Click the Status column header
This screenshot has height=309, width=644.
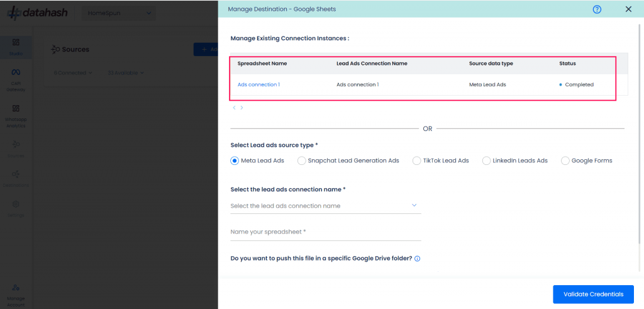567,64
